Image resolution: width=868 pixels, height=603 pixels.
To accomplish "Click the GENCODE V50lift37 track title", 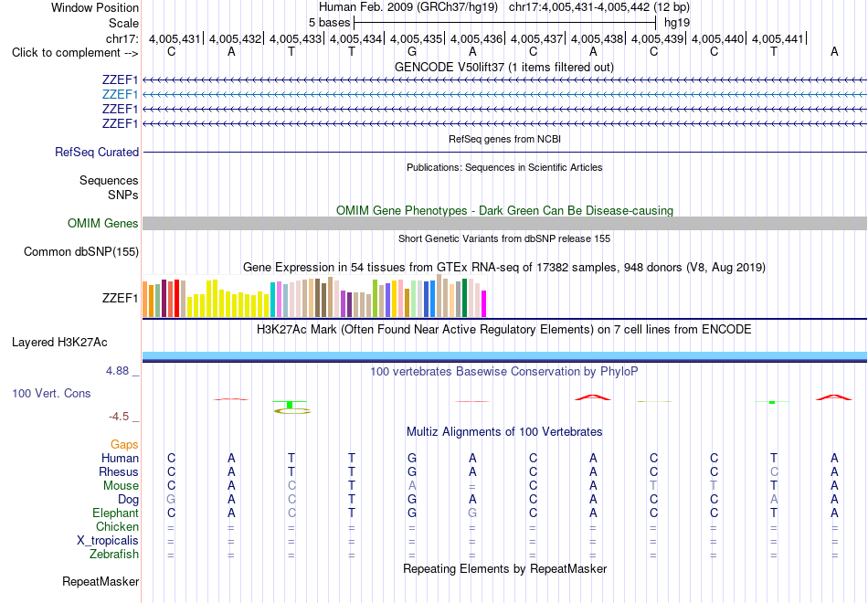I will (x=504, y=67).
